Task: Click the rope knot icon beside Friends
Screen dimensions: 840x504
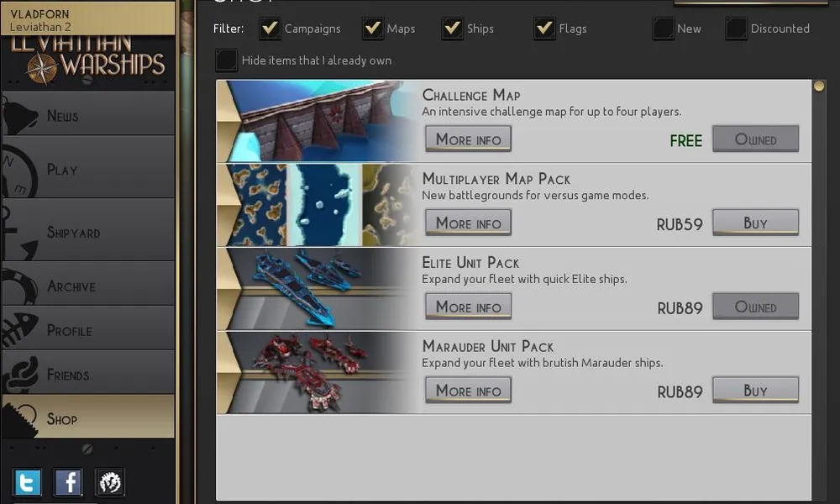Action: [x=20, y=374]
